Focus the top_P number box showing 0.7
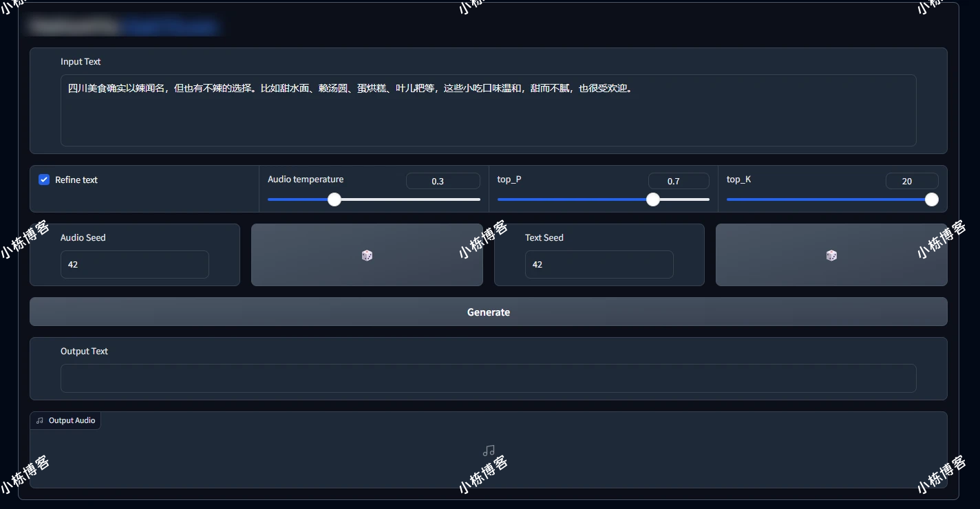The height and width of the screenshot is (509, 980). coord(678,181)
